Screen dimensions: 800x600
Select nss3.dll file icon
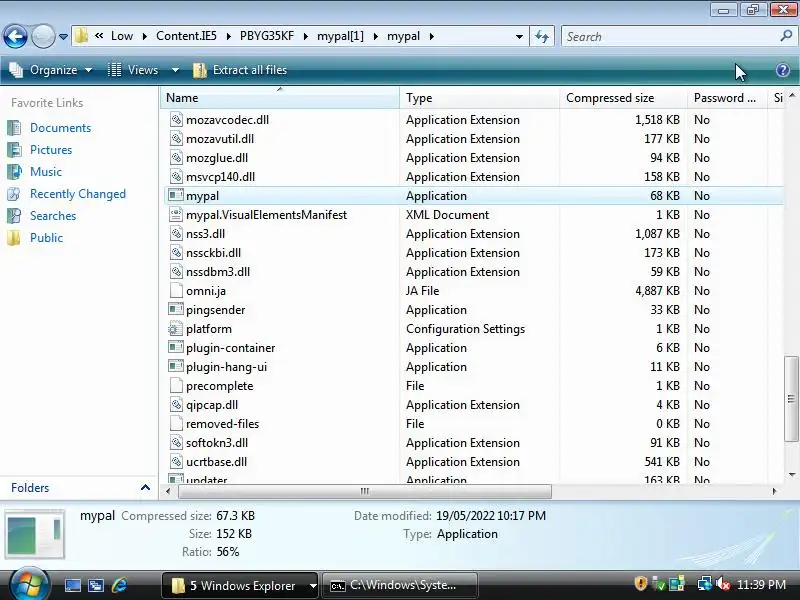(x=176, y=234)
